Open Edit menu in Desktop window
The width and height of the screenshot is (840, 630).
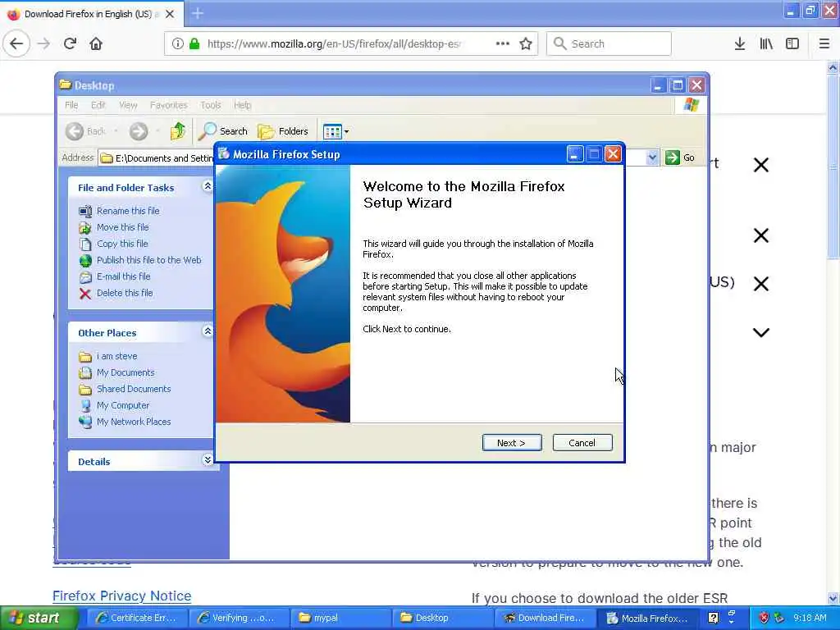[98, 105]
